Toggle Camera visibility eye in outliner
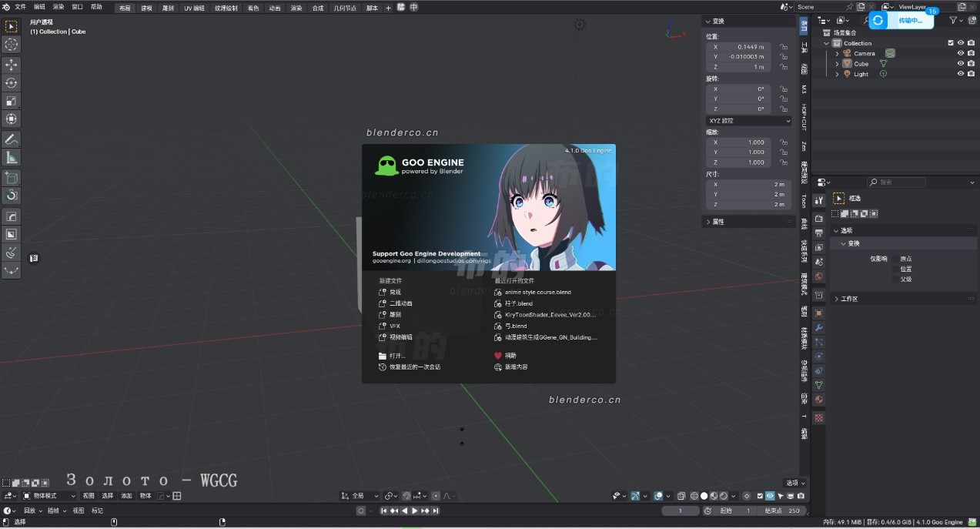 click(961, 53)
